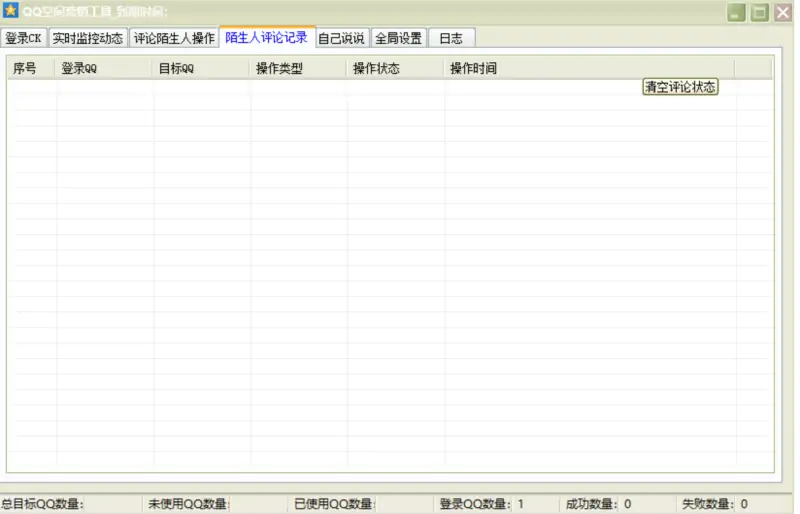This screenshot has width=800, height=514.
Task: Open the 自己说说 tab
Action: click(x=341, y=39)
